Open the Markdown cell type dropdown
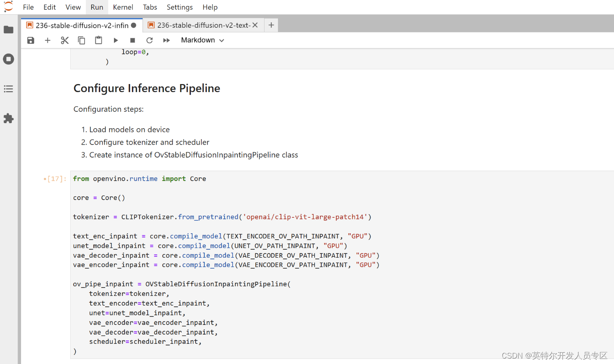This screenshot has width=614, height=364. tap(202, 40)
